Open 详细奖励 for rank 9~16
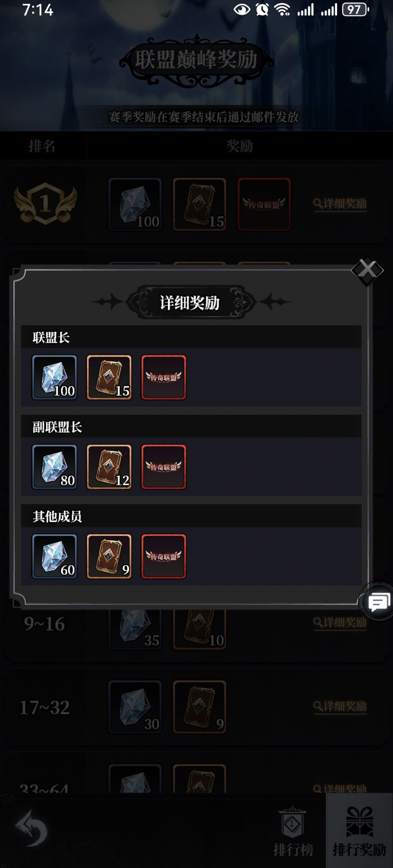 point(340,623)
